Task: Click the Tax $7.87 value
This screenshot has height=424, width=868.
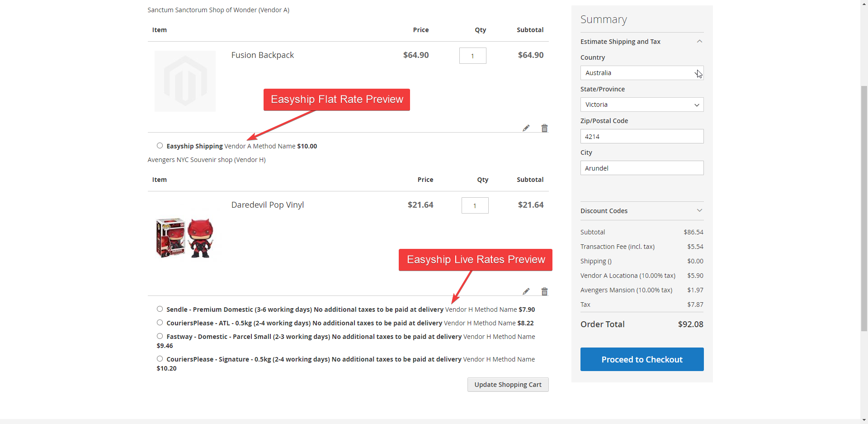Action: tap(695, 305)
